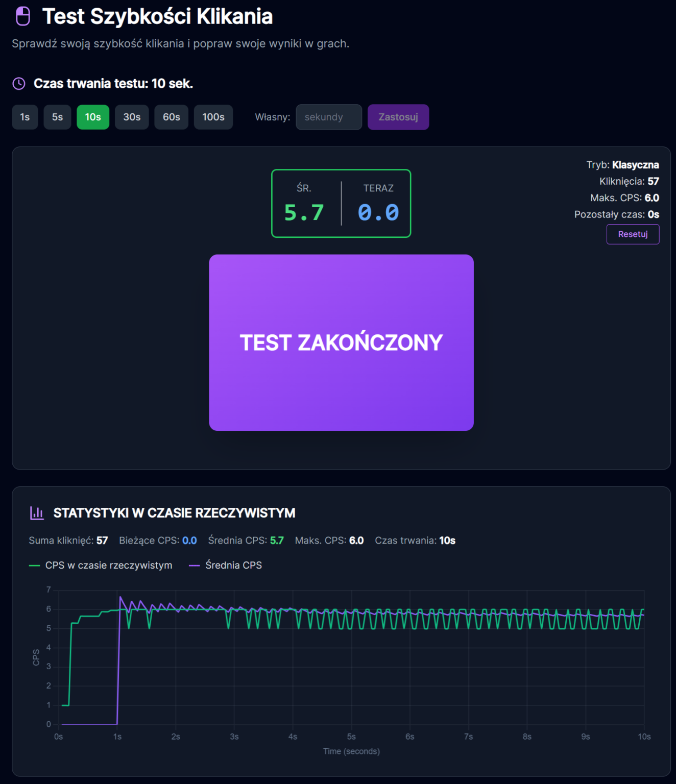The image size is (676, 784).
Task: Click the clock icon next to test duration
Action: [18, 84]
